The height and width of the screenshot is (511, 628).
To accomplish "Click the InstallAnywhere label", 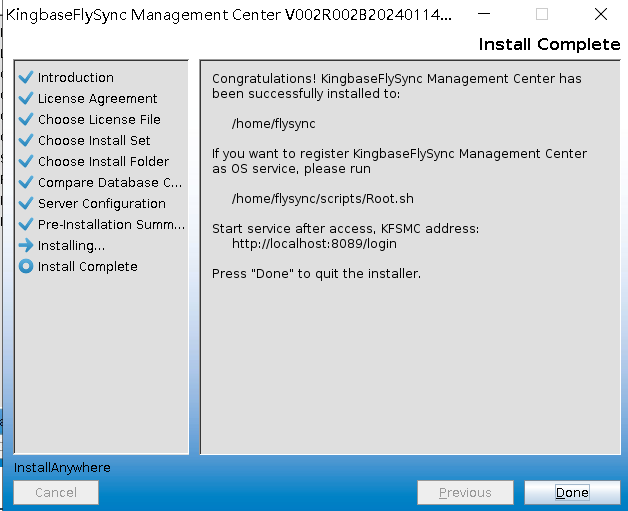I will click(62, 467).
